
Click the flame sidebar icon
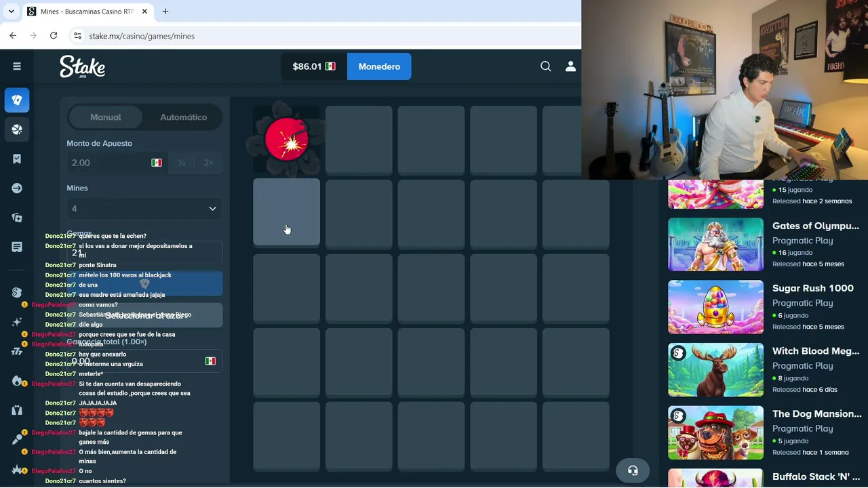tap(17, 380)
